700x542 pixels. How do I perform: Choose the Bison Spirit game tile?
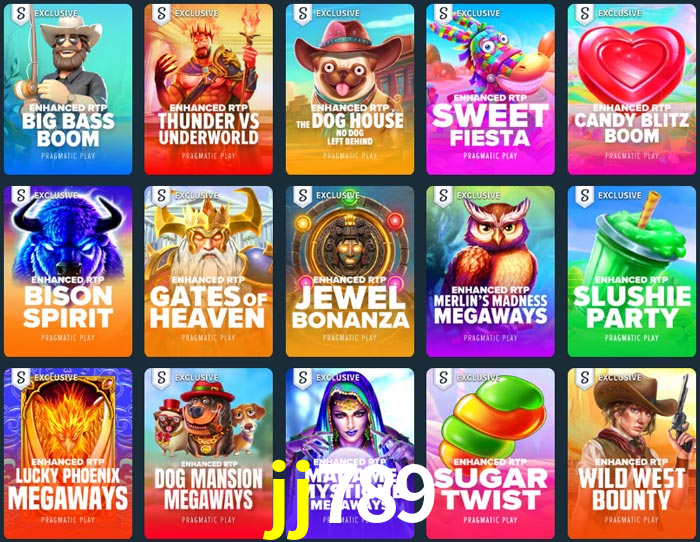[68, 271]
